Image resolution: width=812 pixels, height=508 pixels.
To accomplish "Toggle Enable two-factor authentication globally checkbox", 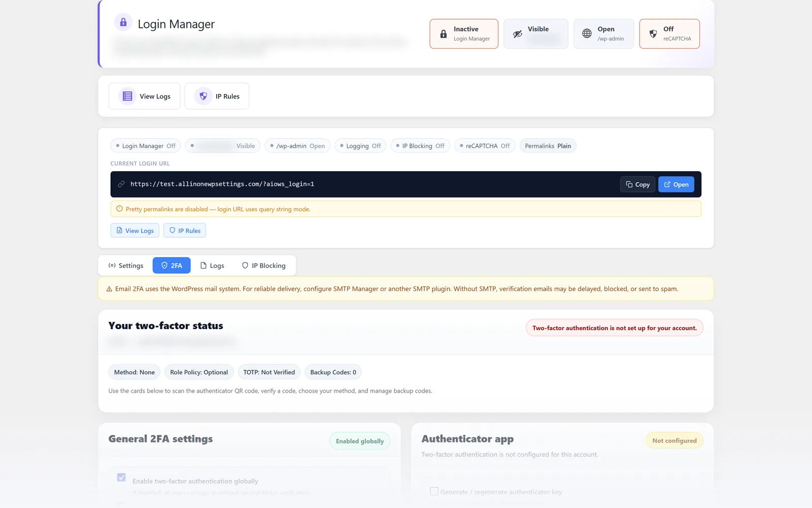I will point(121,478).
